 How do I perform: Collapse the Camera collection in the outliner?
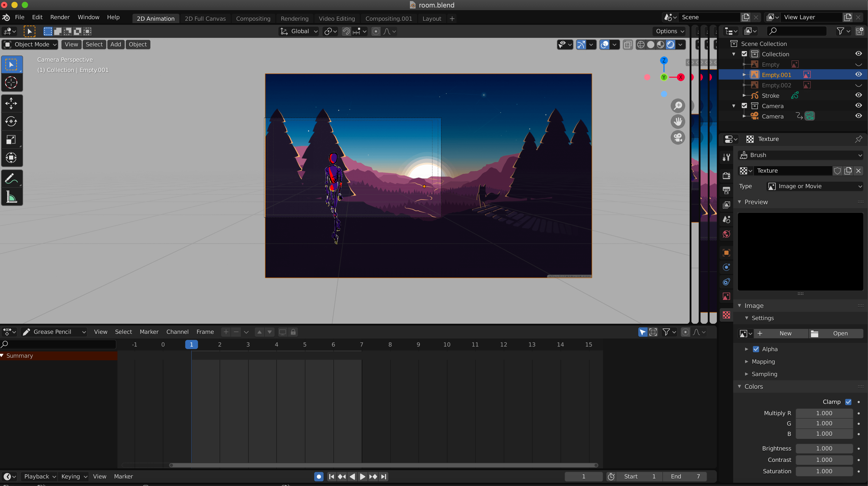tap(733, 106)
